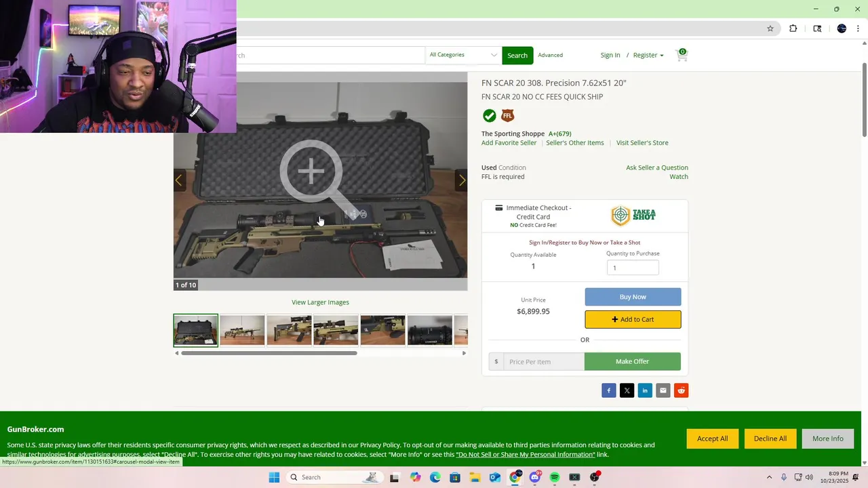Share the listing on Reddit

tap(682, 390)
